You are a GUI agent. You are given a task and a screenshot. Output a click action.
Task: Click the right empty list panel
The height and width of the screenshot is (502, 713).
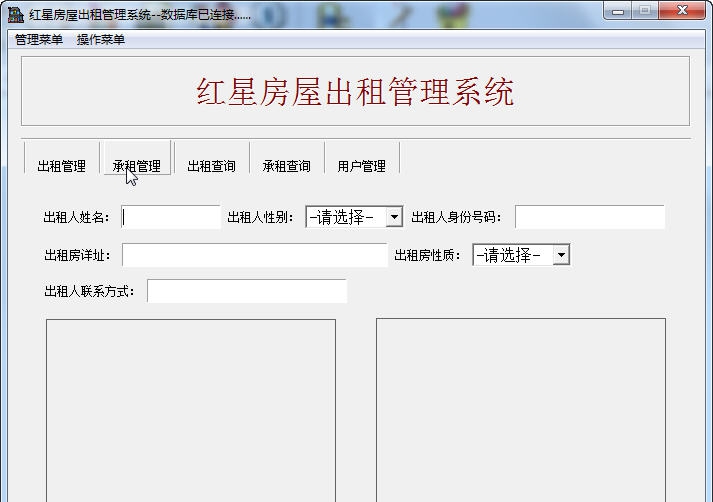(521, 410)
